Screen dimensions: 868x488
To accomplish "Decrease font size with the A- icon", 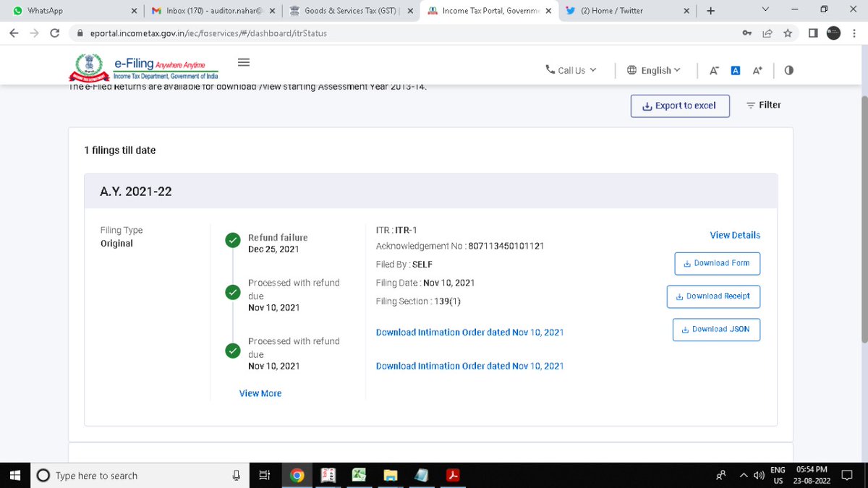I will 714,70.
